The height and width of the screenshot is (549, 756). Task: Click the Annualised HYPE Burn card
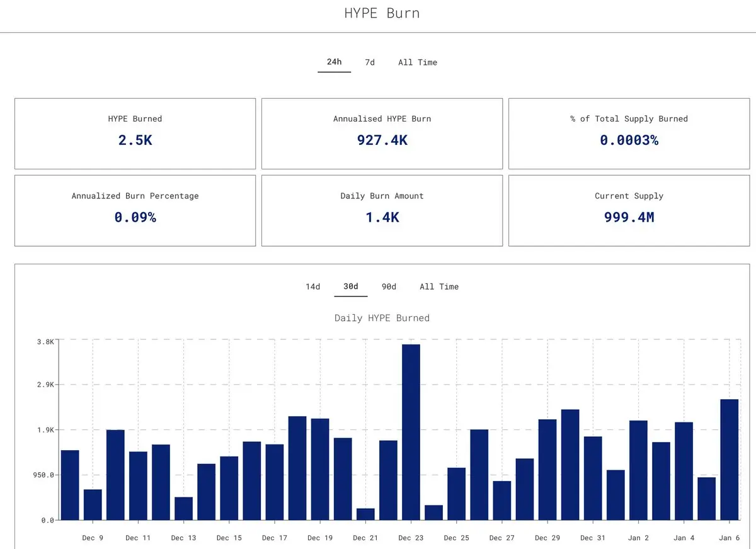pos(382,133)
